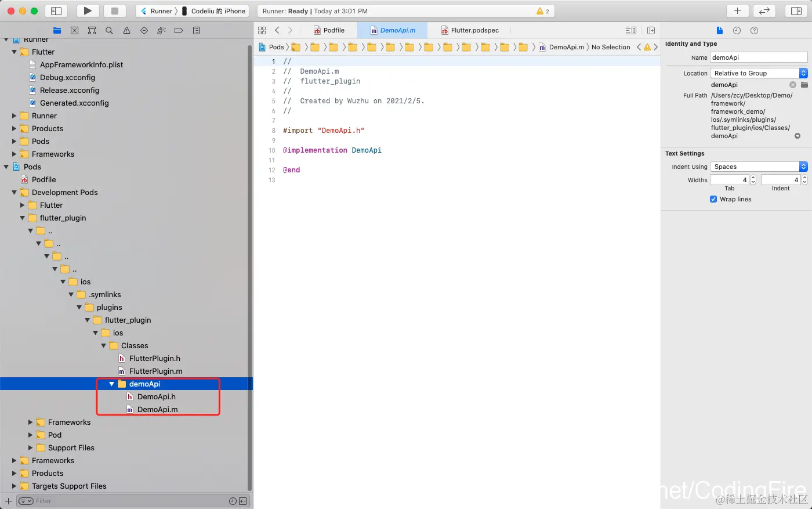The height and width of the screenshot is (509, 812).
Task: Open the Find navigator magnifier
Action: 109,30
